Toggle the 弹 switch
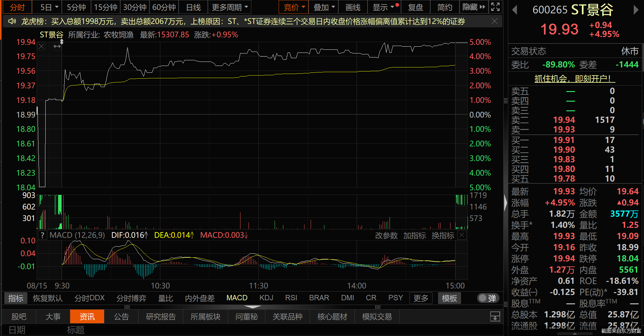The width and height of the screenshot is (644, 336). 488,298
